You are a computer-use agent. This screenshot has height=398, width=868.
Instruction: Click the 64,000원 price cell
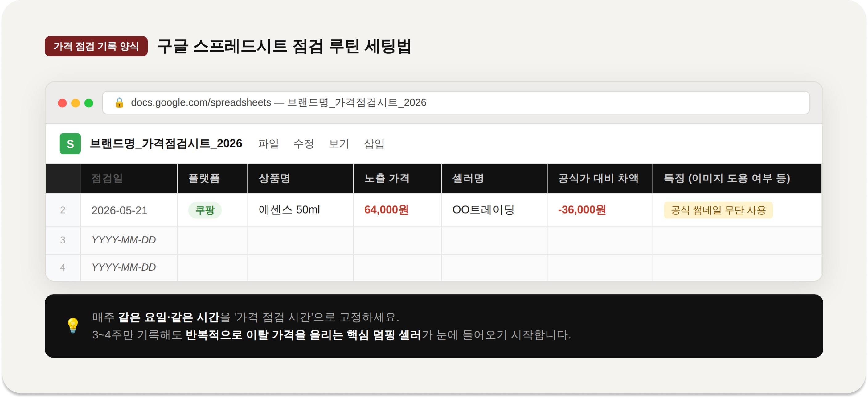(397, 210)
